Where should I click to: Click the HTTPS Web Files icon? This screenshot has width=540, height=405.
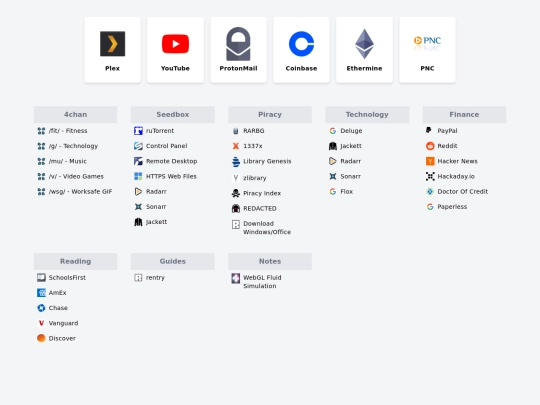pos(138,176)
